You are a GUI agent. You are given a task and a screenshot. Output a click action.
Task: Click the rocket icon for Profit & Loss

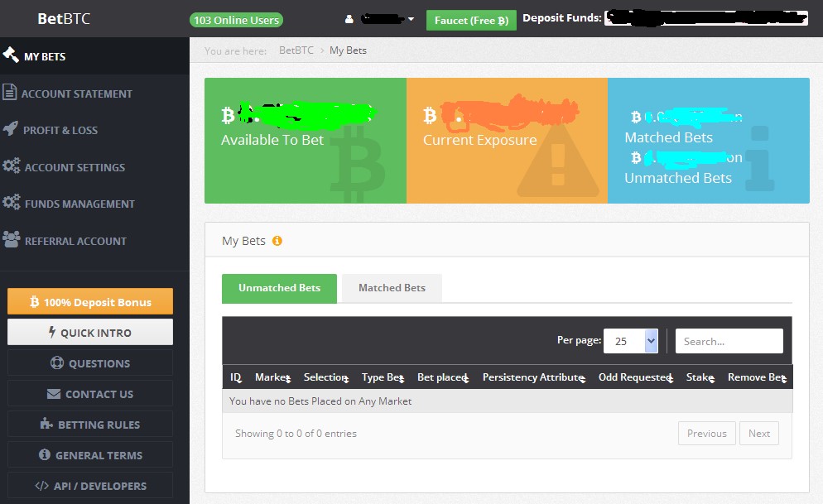tap(11, 129)
